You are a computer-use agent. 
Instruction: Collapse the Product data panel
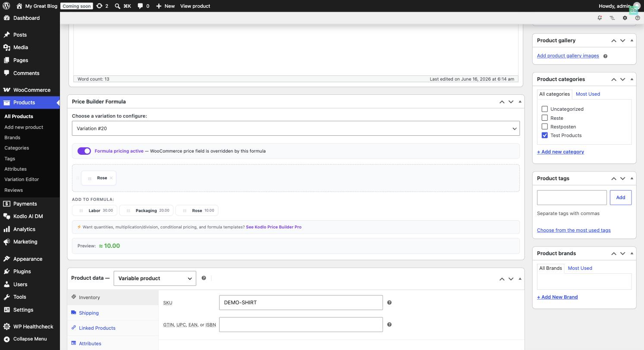[x=520, y=278]
